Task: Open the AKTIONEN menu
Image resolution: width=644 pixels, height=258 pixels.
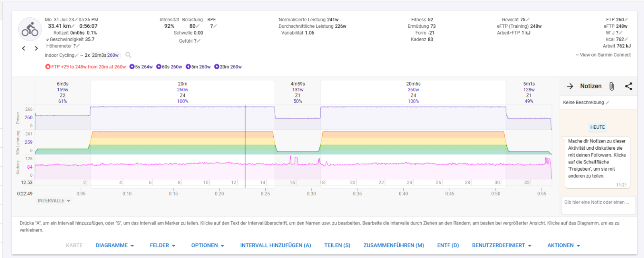Action: pos(563,246)
